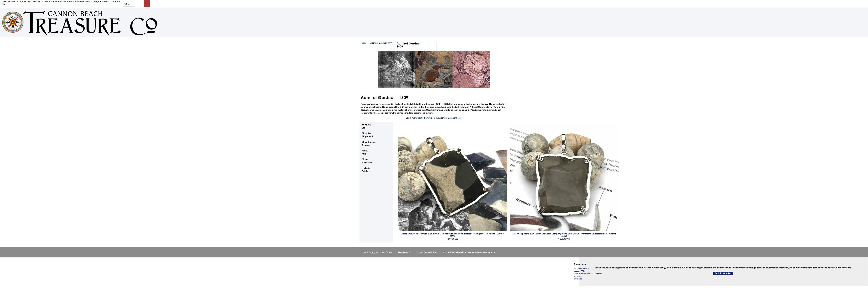Viewport: 868px width, 302px height.
Task: Open the Shop Buried Treasure menu
Action: tap(369, 143)
